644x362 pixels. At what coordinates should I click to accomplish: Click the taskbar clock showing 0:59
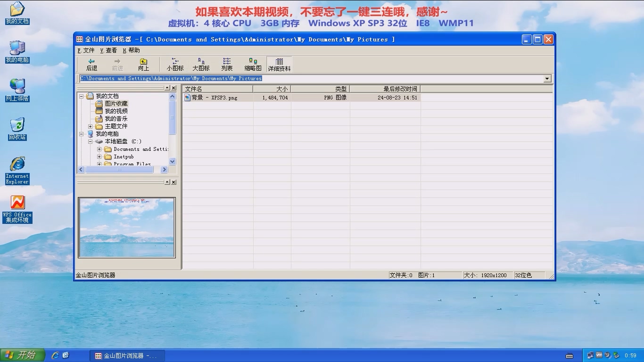coord(630,355)
